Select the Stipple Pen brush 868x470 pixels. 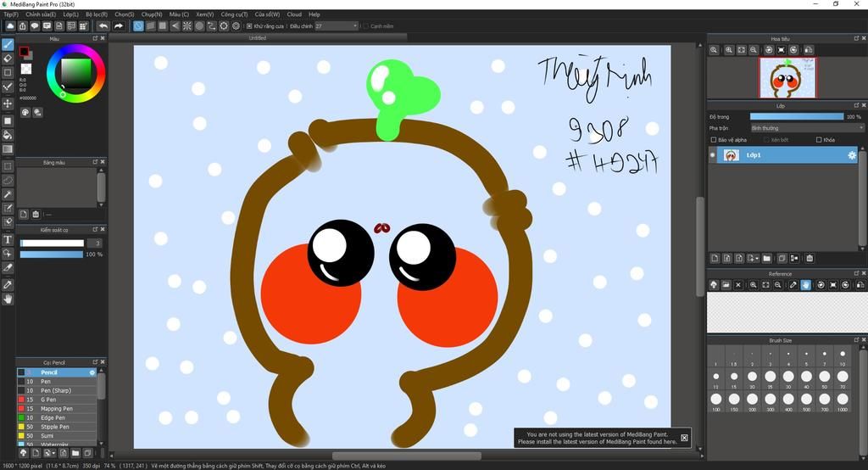coord(57,427)
